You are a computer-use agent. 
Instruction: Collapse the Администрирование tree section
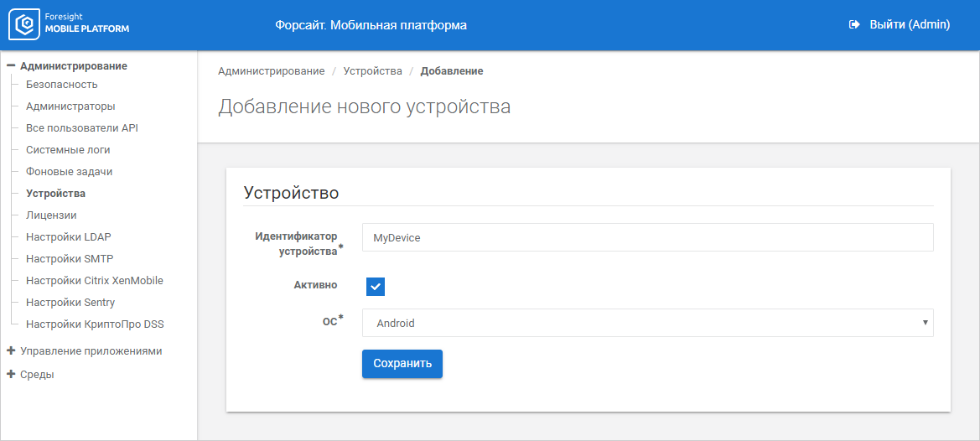(x=11, y=66)
